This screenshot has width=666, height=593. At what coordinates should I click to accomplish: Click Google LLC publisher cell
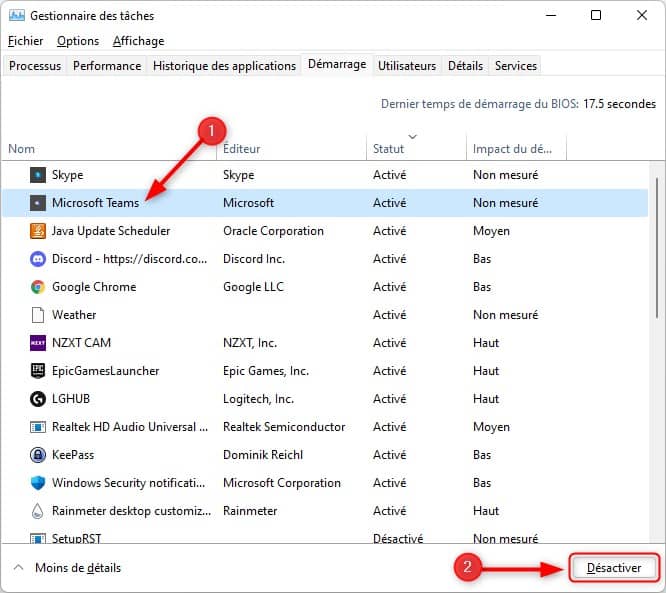click(x=253, y=287)
